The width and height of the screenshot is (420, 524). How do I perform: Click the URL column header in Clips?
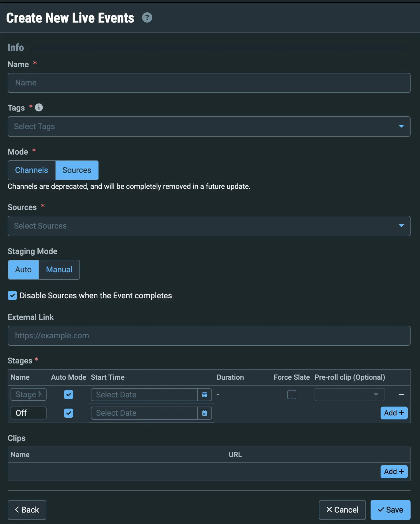point(235,455)
